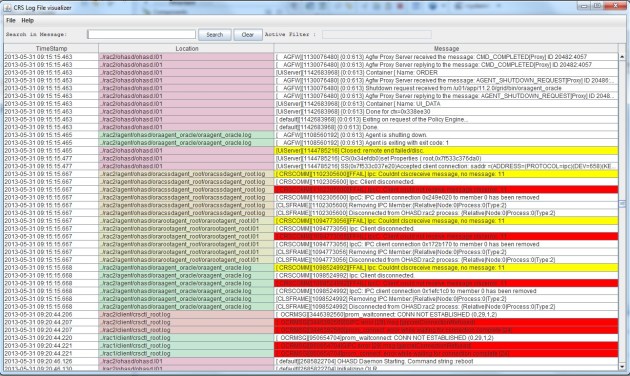Minimize the CRS Log File visualizer window
The image size is (630, 376).
585,6
